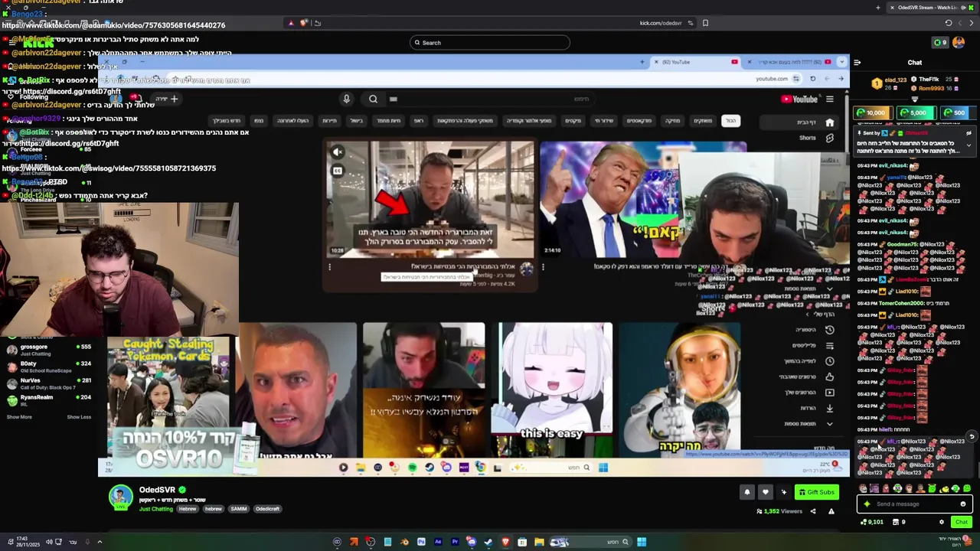Click the 10,000 Kicks gift badge
This screenshot has width=980, height=551.
click(x=873, y=112)
